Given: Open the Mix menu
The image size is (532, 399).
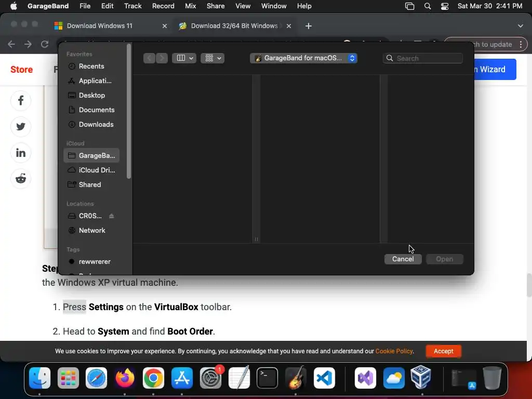Looking at the screenshot, I should coord(190,6).
